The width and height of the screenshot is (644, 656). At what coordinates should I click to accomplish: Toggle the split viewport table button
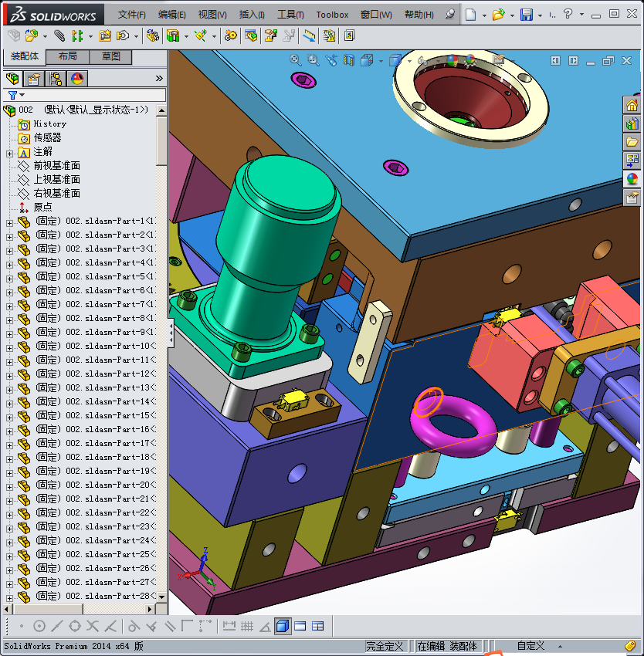click(318, 626)
